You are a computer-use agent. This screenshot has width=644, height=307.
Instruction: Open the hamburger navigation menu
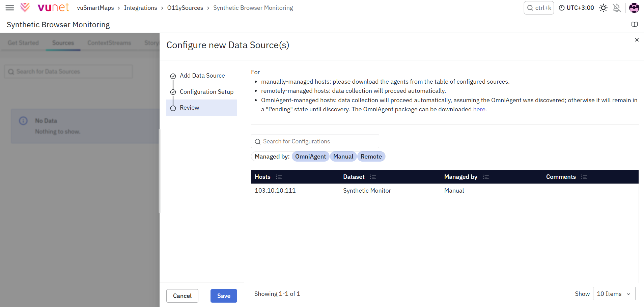(10, 8)
